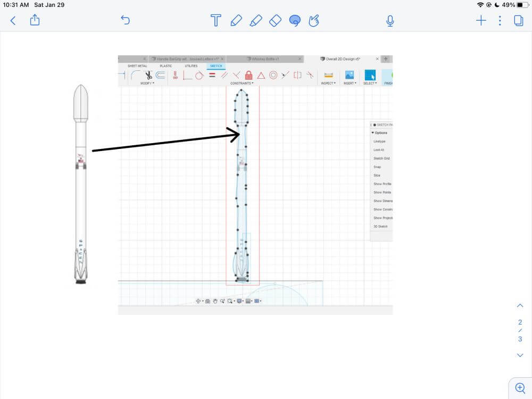The width and height of the screenshot is (532, 399).
Task: Open the share/export menu
Action: pos(35,20)
